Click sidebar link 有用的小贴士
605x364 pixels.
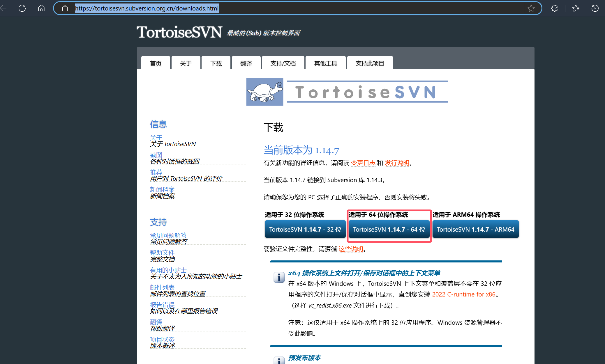(168, 270)
